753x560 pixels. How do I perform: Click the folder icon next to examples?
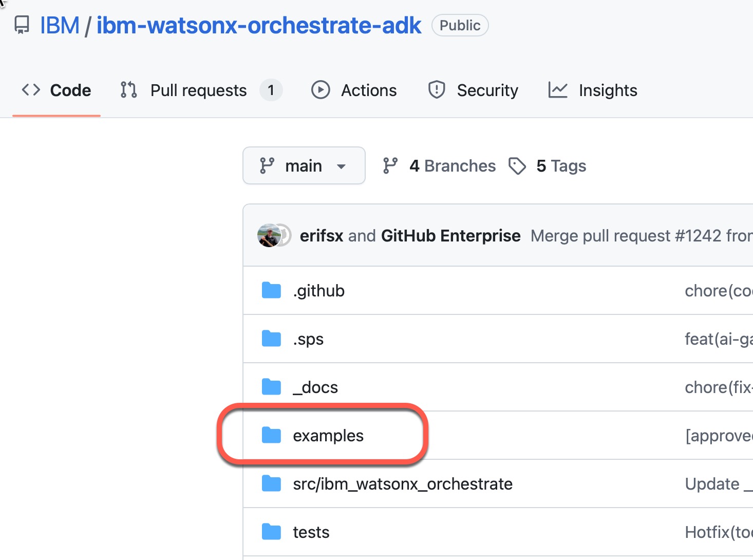271,435
